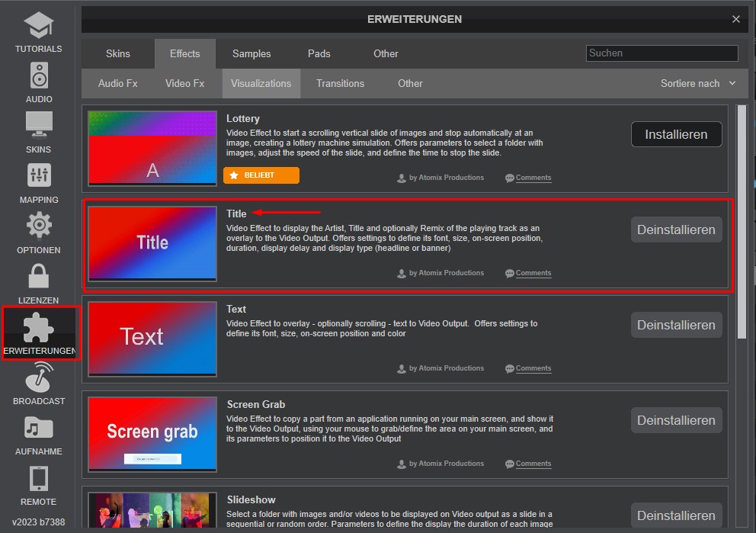Screen dimensions: 756x533
Task: Click the Suchen search field
Action: 661,53
